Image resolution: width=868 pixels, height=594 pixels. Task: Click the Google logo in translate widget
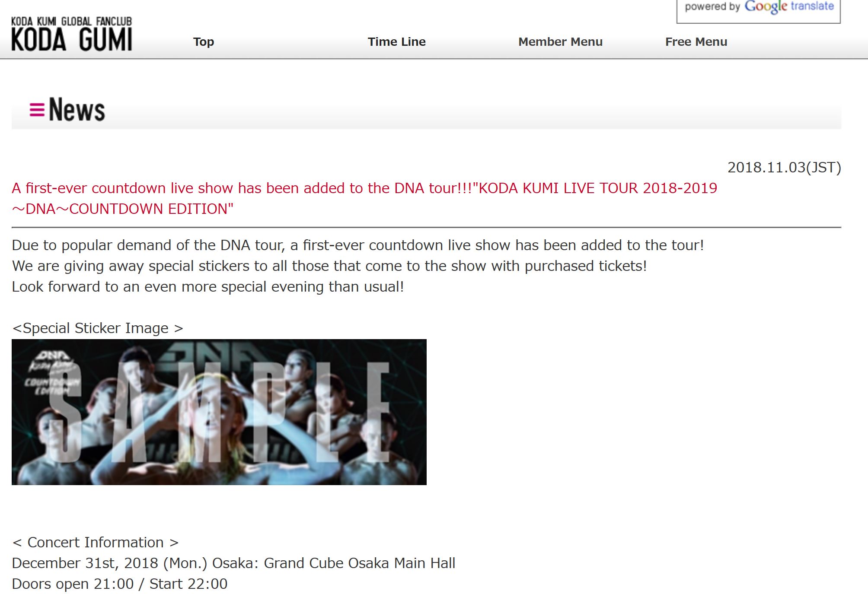tap(766, 7)
